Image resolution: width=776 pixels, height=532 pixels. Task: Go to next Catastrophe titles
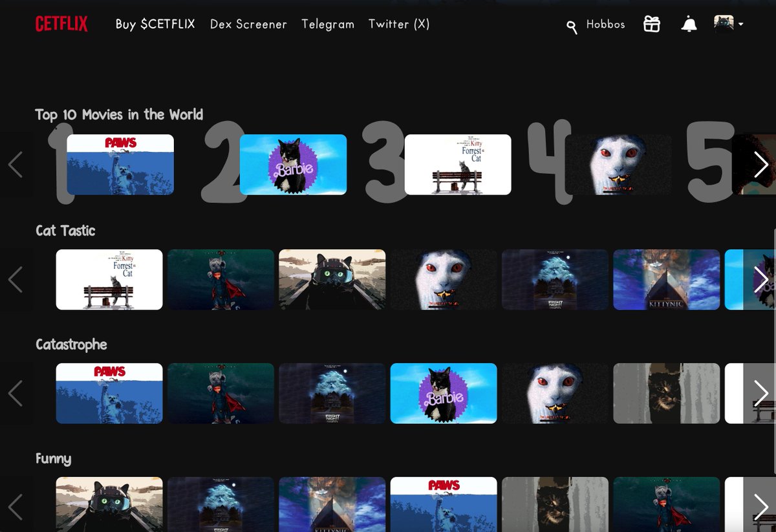pos(760,393)
